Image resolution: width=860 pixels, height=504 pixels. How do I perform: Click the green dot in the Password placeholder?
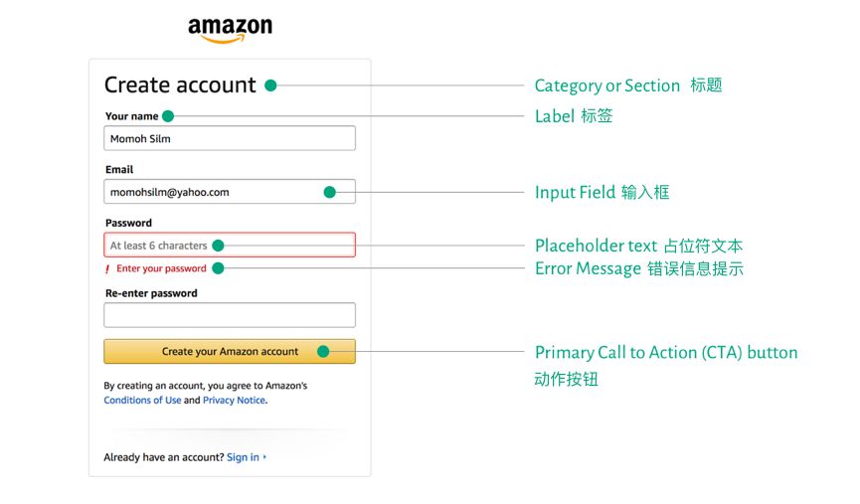click(219, 246)
